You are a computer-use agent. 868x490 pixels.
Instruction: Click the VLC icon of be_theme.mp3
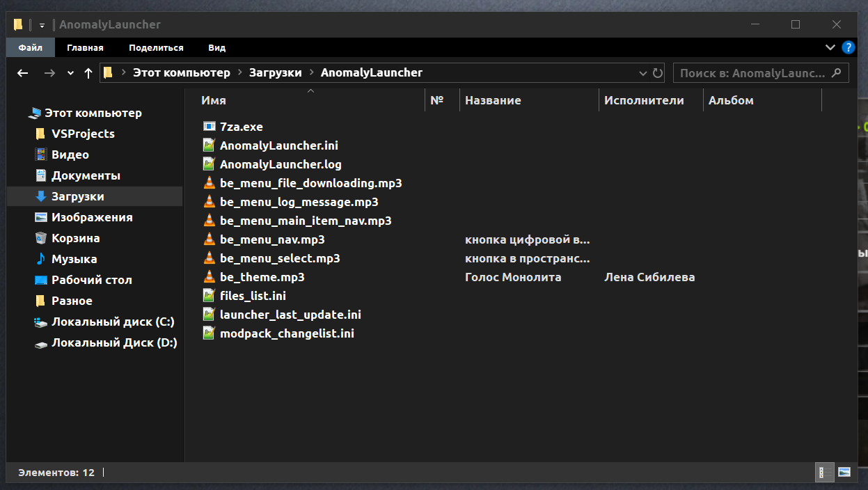(209, 277)
